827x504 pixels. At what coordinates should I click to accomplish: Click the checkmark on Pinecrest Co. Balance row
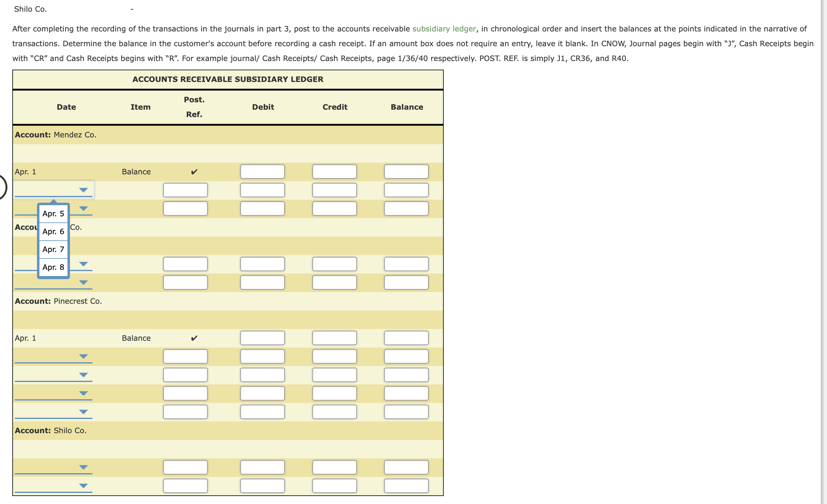click(194, 338)
